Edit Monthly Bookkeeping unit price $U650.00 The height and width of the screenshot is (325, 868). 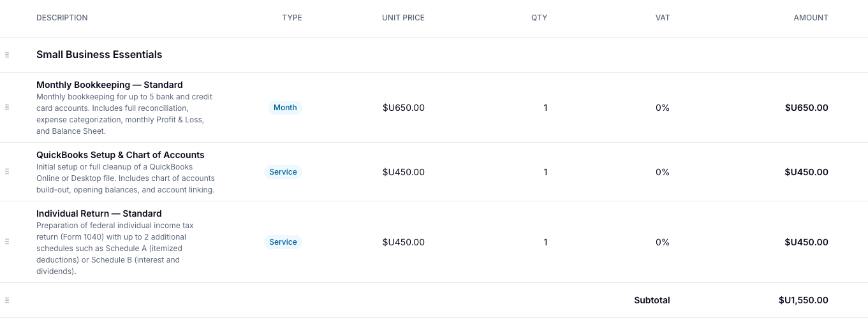point(404,108)
